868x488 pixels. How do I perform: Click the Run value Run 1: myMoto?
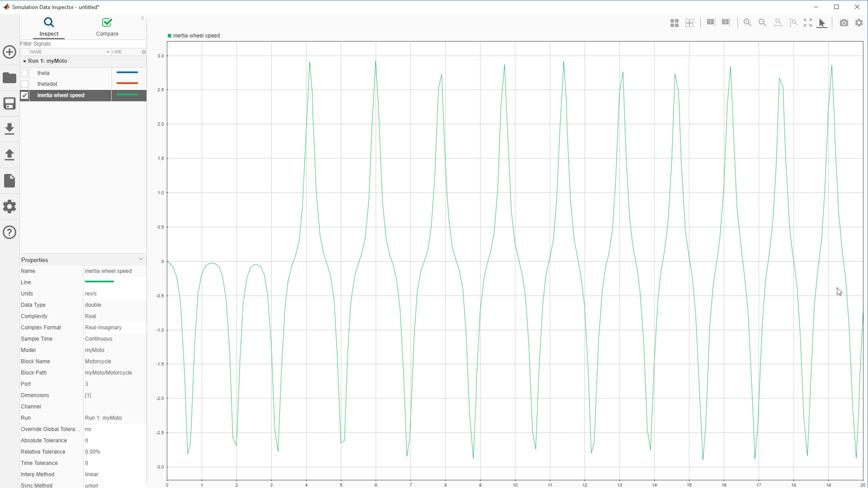[103, 418]
